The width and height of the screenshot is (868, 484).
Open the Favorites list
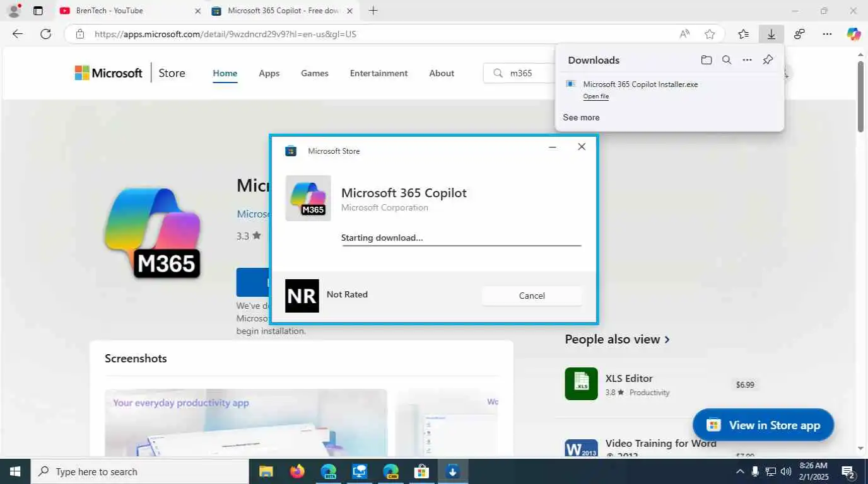[744, 34]
